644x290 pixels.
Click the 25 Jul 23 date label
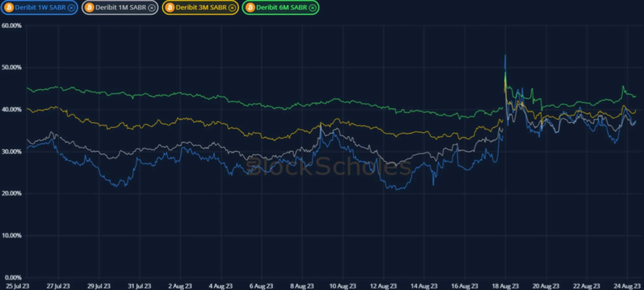coord(18,286)
